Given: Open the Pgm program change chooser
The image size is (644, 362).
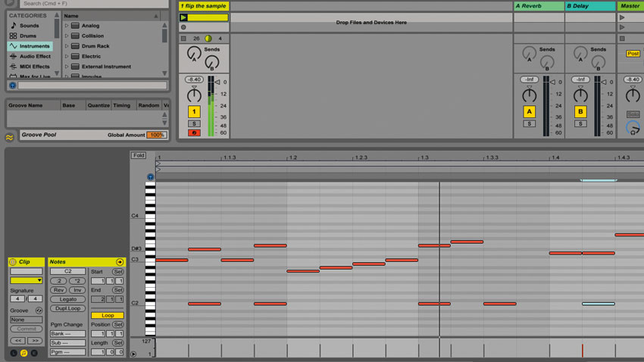Looking at the screenshot, I should (67, 351).
